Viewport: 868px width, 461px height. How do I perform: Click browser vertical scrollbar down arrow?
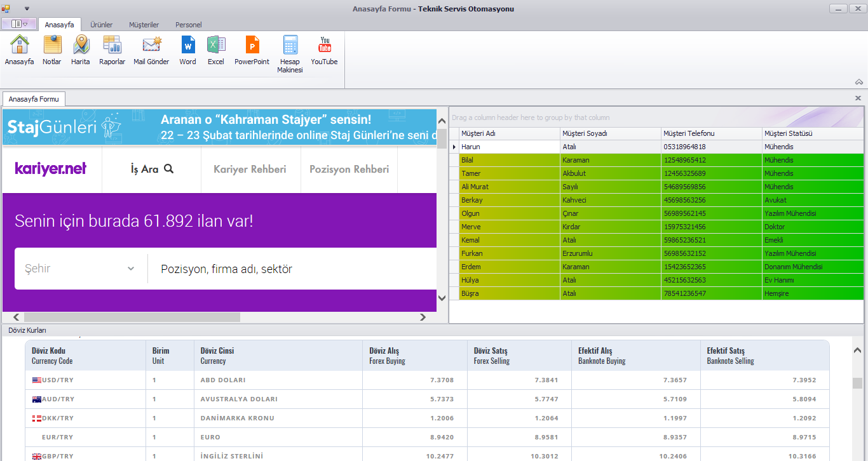click(442, 297)
